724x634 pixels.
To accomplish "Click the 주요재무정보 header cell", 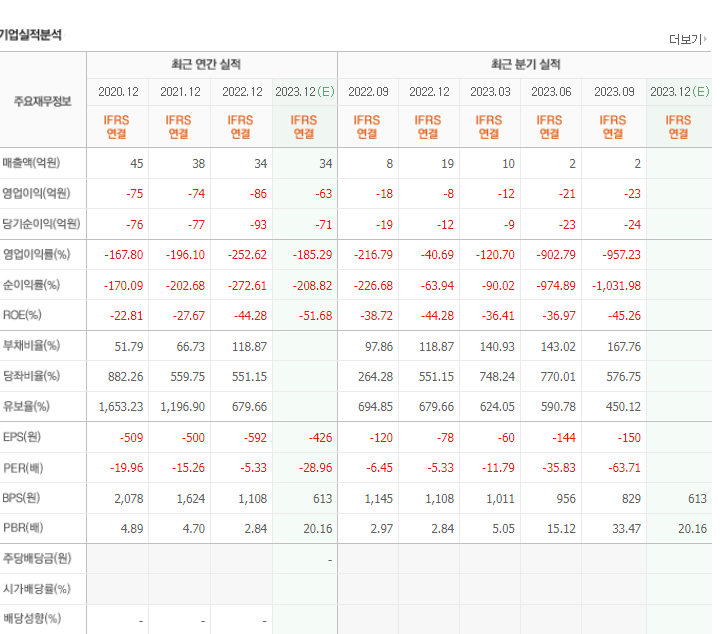I will [x=42, y=101].
